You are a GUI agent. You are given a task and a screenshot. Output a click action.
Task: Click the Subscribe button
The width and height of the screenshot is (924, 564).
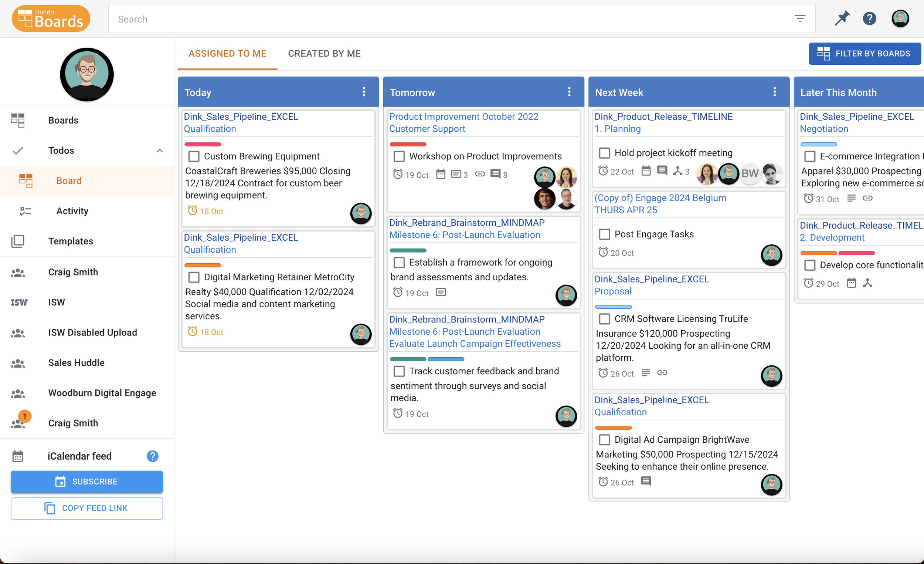click(87, 482)
